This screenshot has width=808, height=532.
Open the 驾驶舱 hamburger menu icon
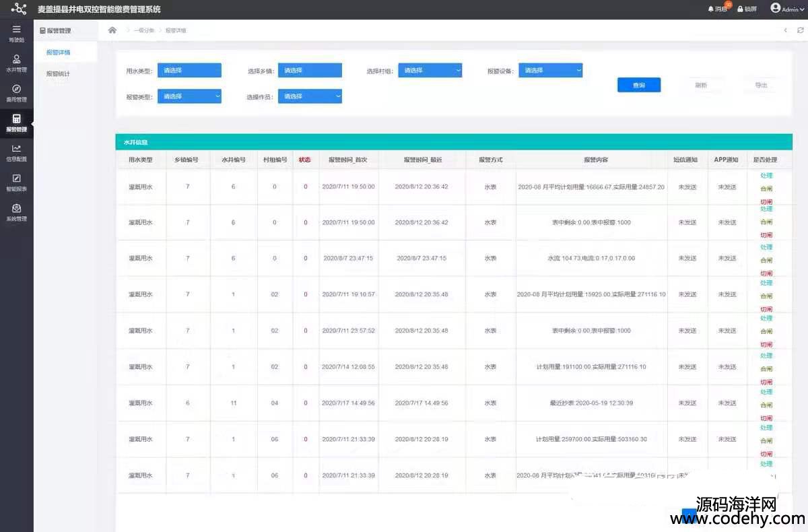(x=16, y=30)
